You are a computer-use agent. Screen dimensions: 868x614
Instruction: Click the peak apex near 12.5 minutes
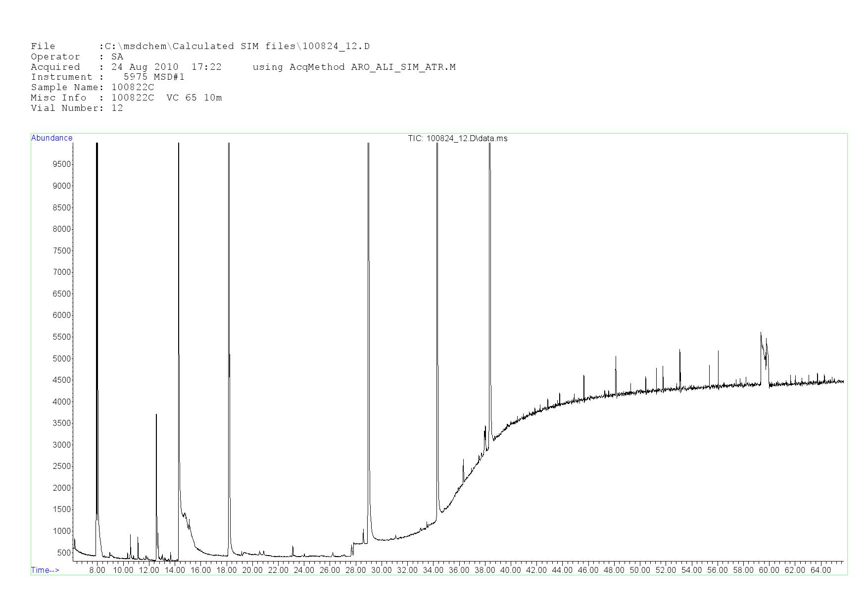point(156,415)
